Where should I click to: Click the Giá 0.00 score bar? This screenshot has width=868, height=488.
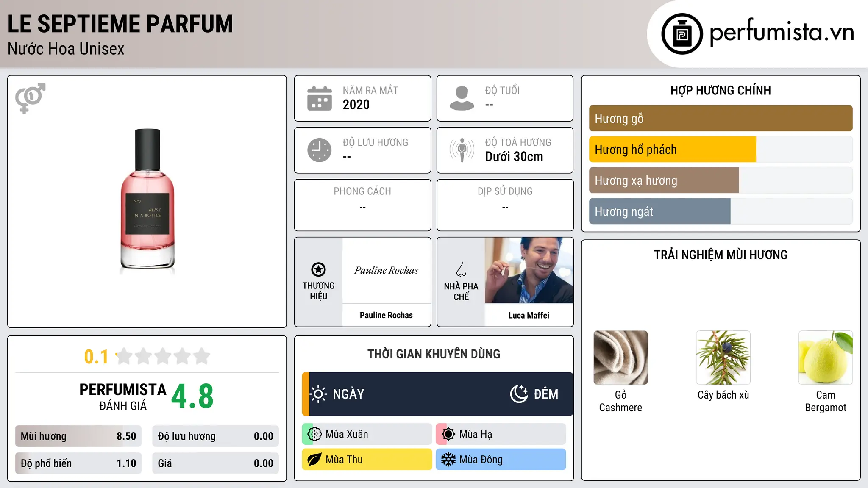point(215,463)
